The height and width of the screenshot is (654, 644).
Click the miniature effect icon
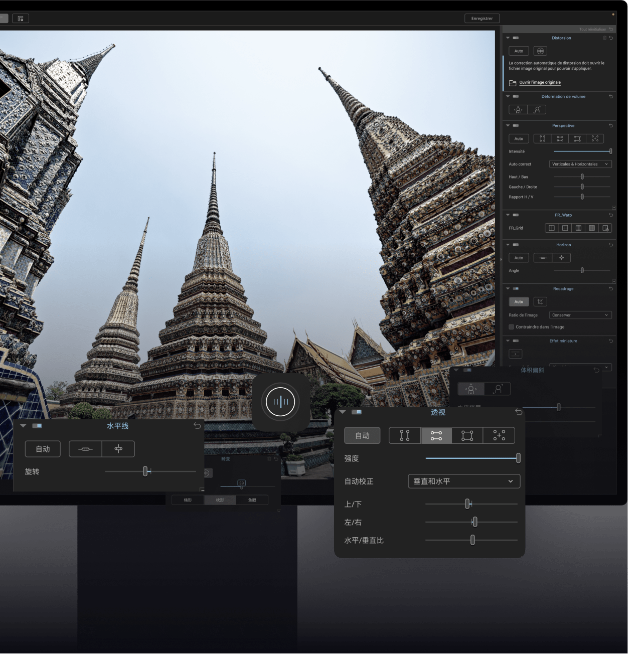(516, 354)
